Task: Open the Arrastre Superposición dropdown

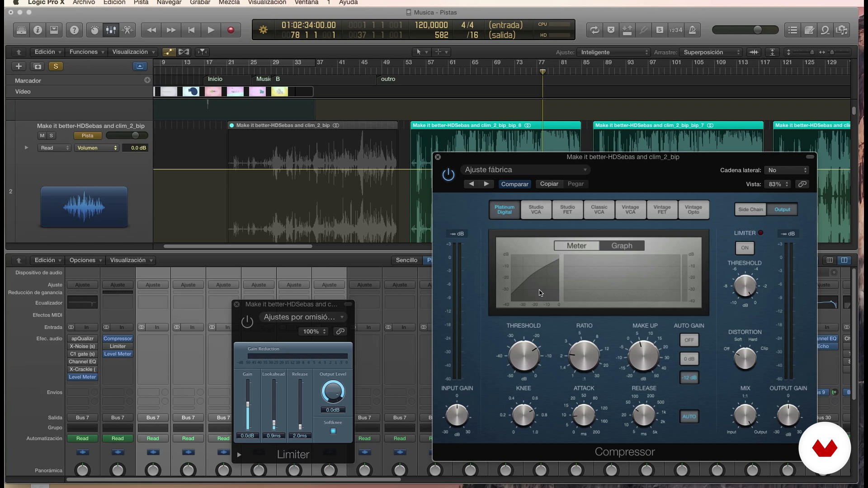Action: [x=711, y=52]
